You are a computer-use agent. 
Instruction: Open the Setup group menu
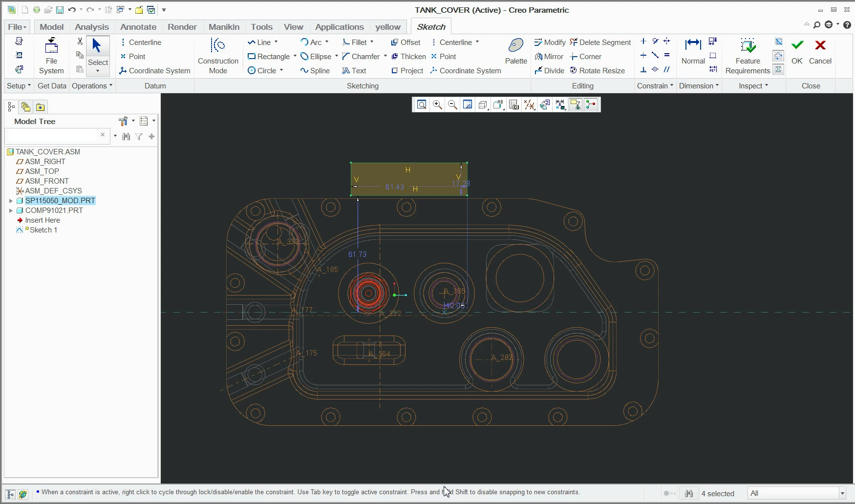point(19,86)
